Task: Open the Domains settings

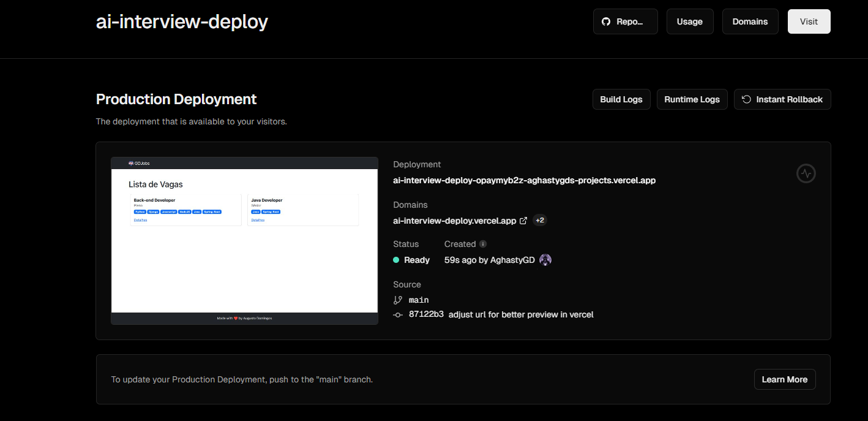Action: click(x=750, y=21)
